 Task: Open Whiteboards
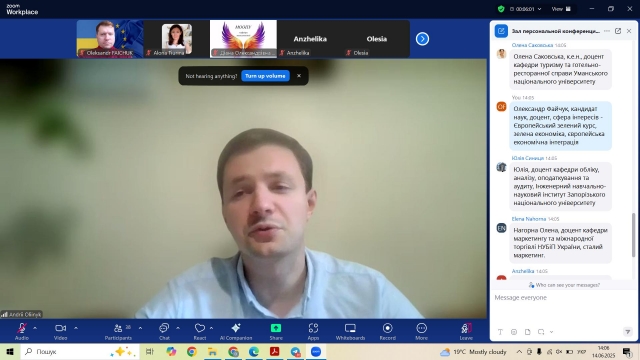[x=350, y=331]
